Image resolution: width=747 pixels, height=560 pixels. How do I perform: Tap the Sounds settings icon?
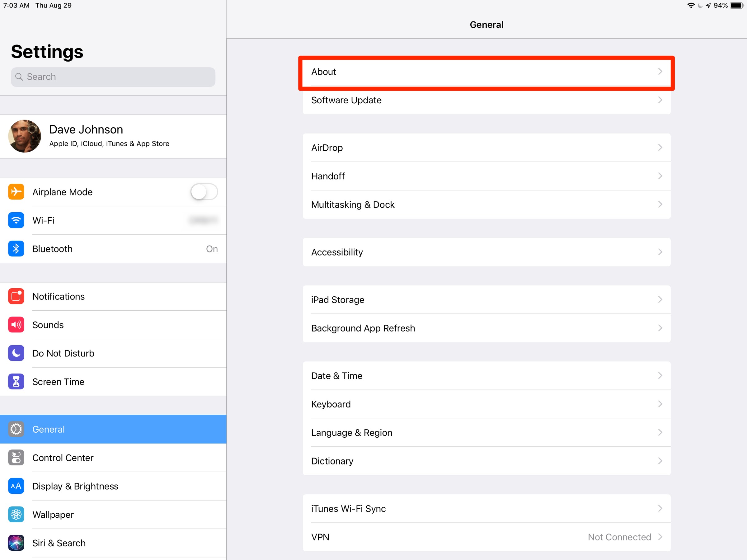click(x=16, y=325)
